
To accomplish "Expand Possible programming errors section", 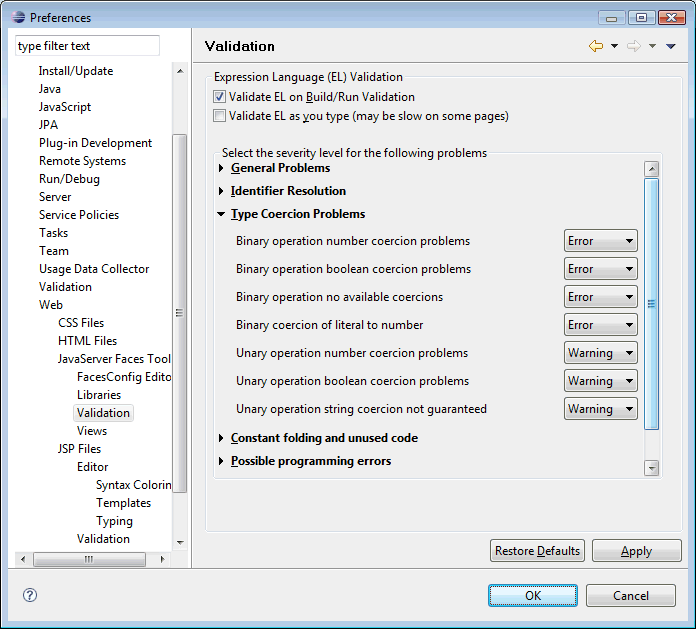I will pos(221,461).
